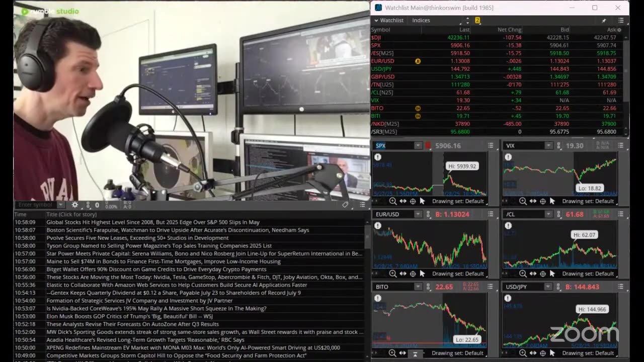Toggle the chain link icon on USD/JPY chart
Image resolution: width=644 pixels, height=362 pixels.
pos(559,287)
